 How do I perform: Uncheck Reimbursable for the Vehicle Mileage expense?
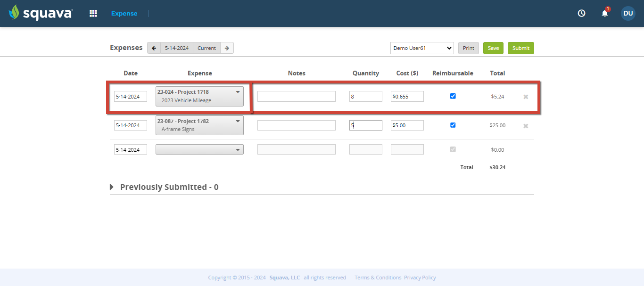[453, 96]
